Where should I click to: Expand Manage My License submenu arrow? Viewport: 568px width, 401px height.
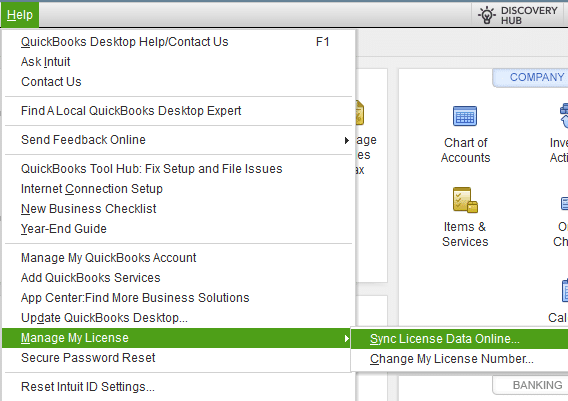[347, 338]
